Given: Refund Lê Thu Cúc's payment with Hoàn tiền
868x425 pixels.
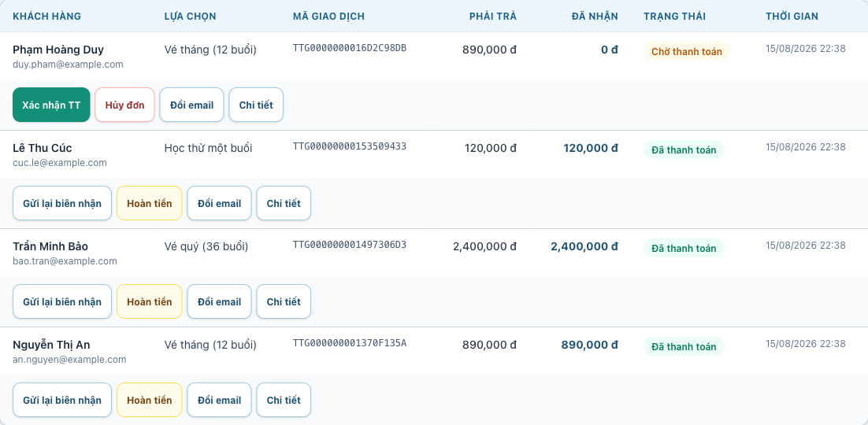Looking at the screenshot, I should click(150, 203).
